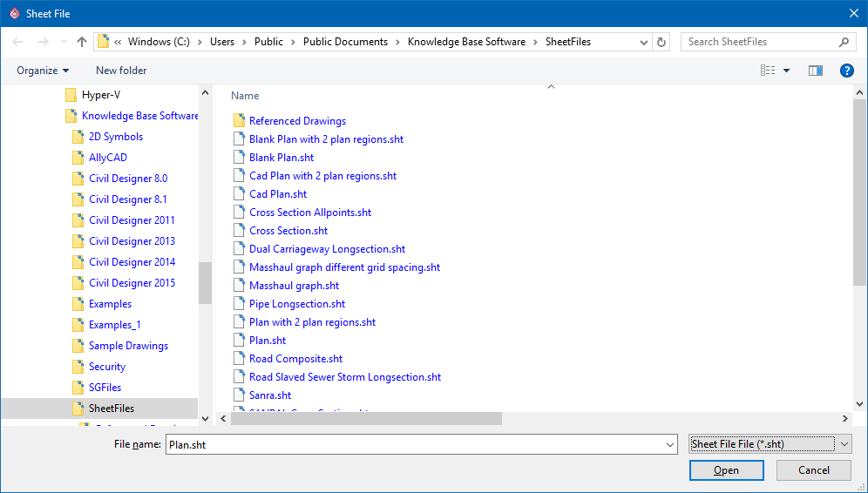
Task: Select the Masshaul graph.sht file
Action: tap(294, 286)
